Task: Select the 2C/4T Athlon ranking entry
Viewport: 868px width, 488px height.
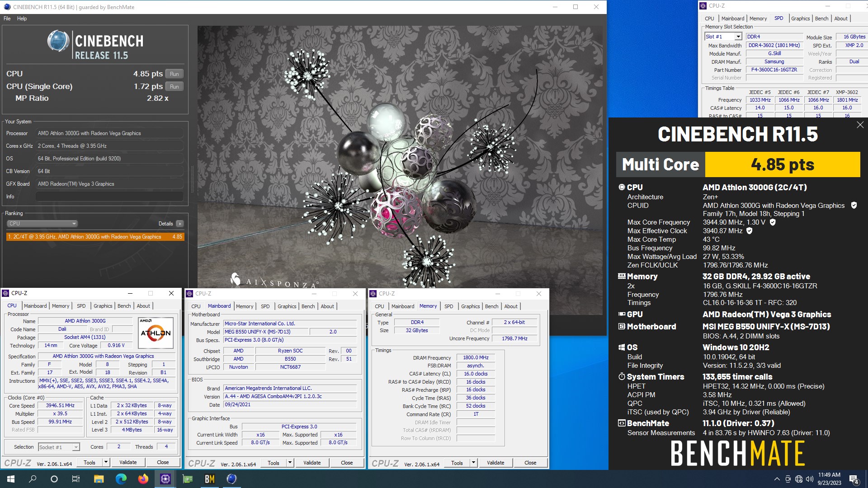Action: (x=95, y=237)
